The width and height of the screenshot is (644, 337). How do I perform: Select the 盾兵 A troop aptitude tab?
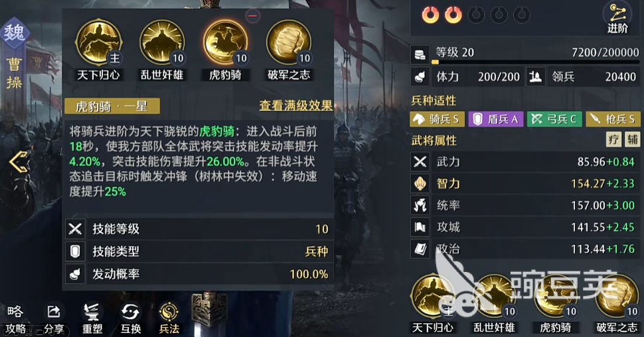496,119
